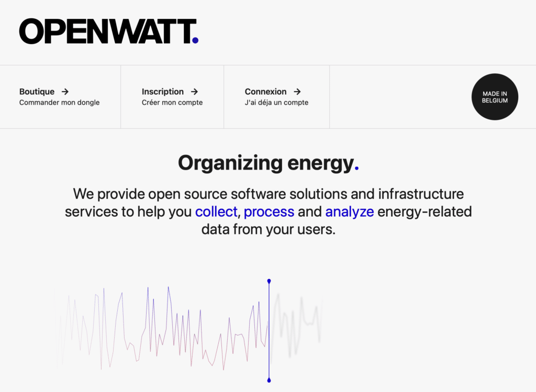Screen dimensions: 536x392
Task: Click the Made in Belgium round badge
Action: click(x=495, y=97)
